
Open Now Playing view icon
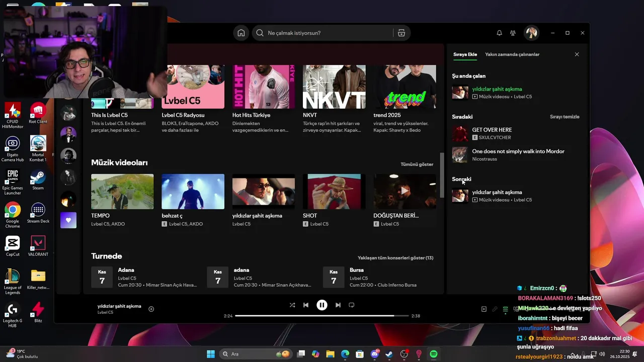(484, 309)
